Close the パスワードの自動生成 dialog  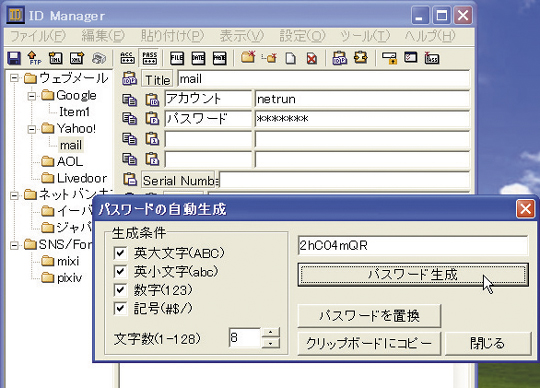[x=525, y=209]
